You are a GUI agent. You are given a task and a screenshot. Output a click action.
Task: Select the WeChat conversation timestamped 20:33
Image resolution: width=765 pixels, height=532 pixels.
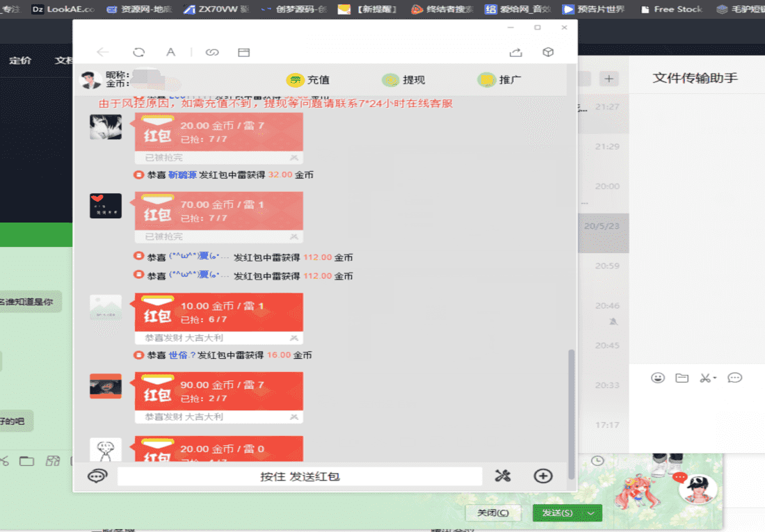[603, 393]
